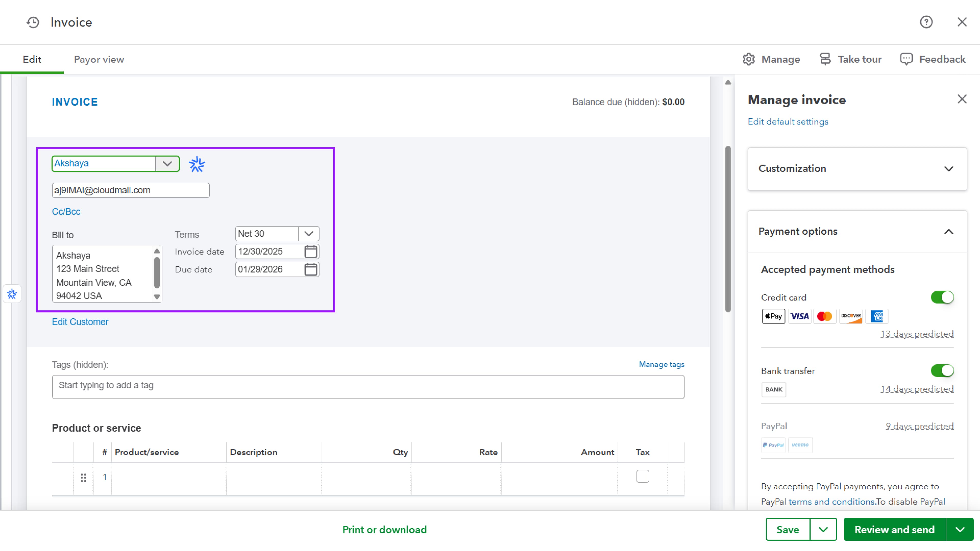Open the Invoice date calendar picker
Viewport: 980px width, 551px height.
pos(310,251)
